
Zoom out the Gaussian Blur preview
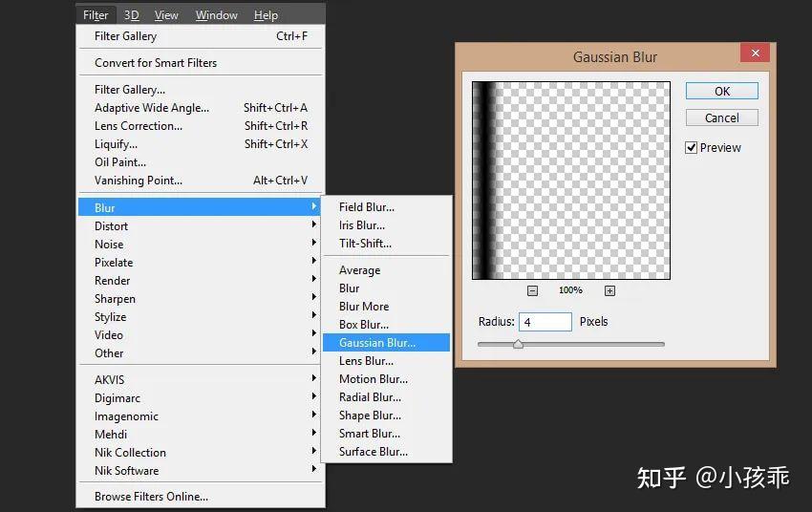click(x=532, y=291)
